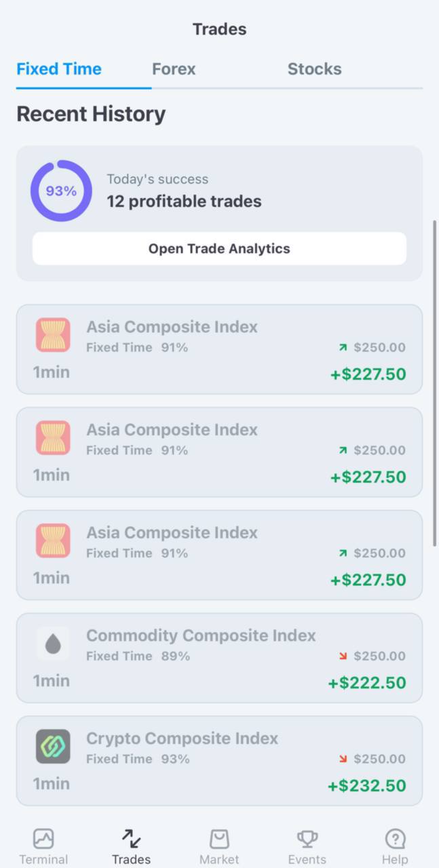Switch to the Forex tab
439x868 pixels.
(174, 69)
